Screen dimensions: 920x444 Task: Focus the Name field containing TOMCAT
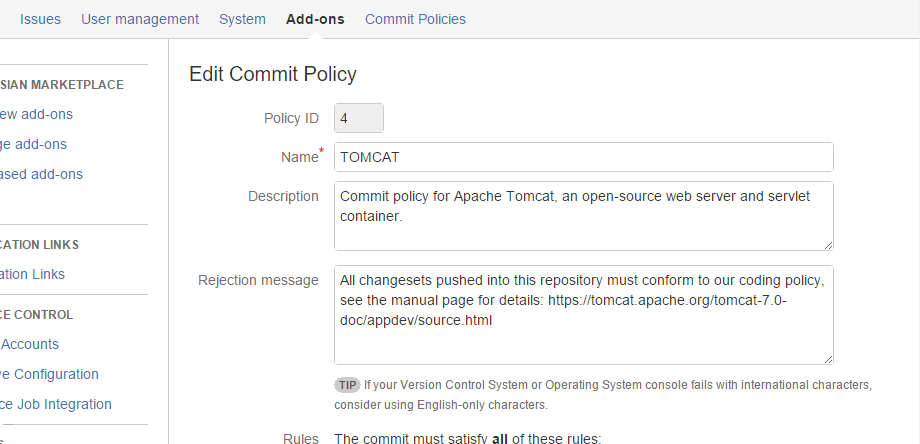coord(583,157)
